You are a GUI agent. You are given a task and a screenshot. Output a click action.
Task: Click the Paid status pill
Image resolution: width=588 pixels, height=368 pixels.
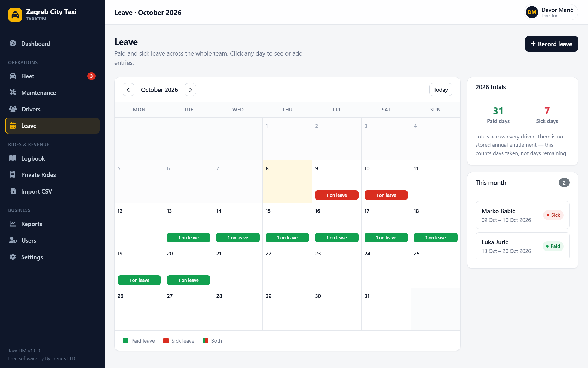(553, 246)
